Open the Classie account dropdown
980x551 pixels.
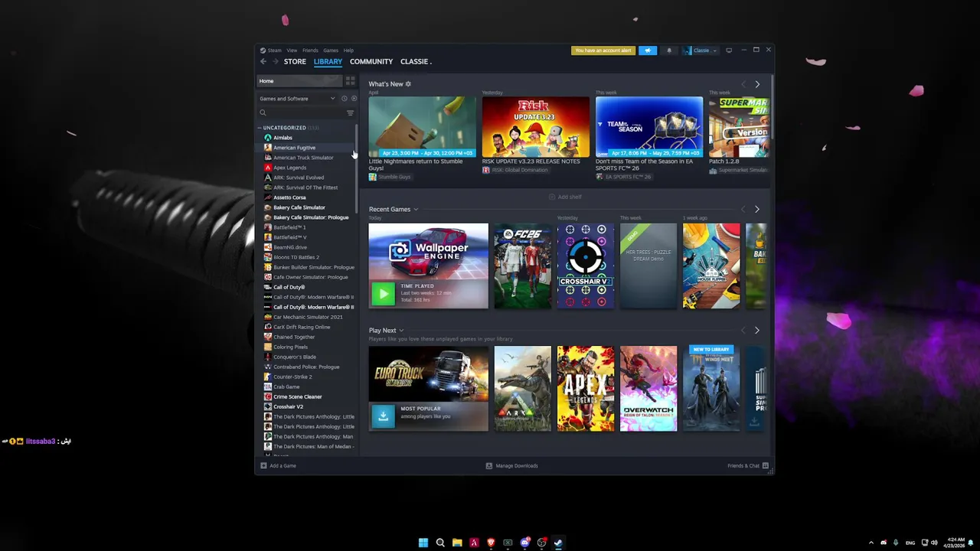[701, 51]
